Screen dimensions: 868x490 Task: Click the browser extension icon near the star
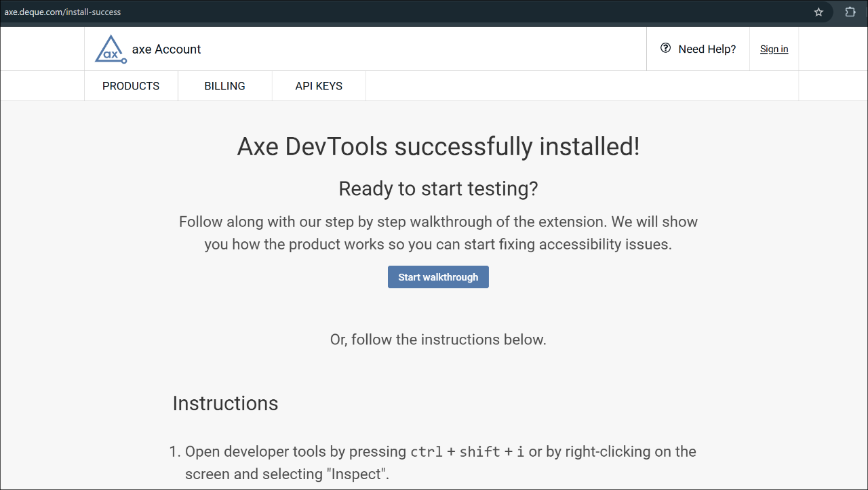(x=850, y=12)
